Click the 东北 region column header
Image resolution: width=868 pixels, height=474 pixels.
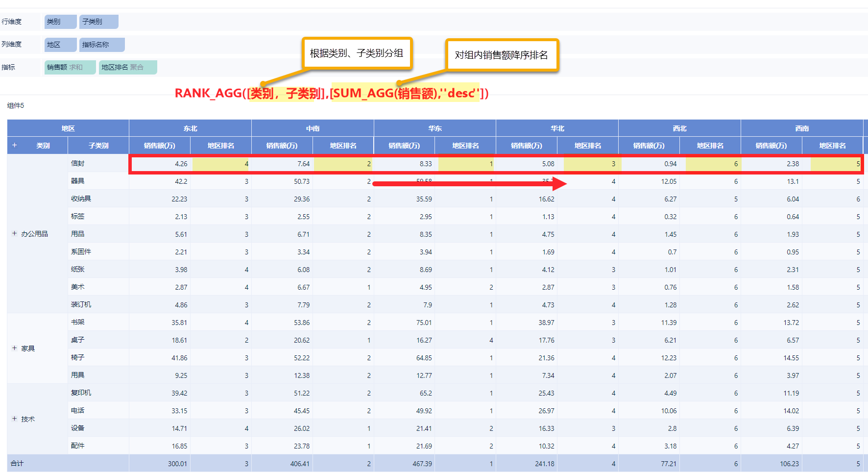point(191,128)
